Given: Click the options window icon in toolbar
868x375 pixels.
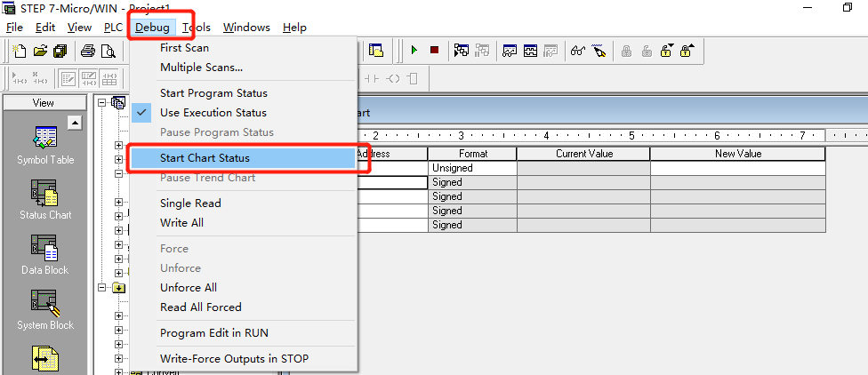Looking at the screenshot, I should point(376,51).
